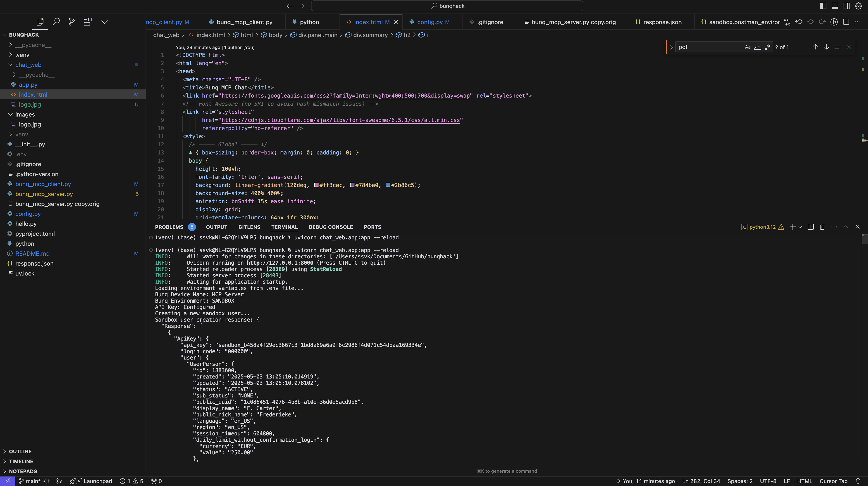Switch to the PROBLEMS panel tab
This screenshot has width=868, height=486.
click(x=169, y=227)
